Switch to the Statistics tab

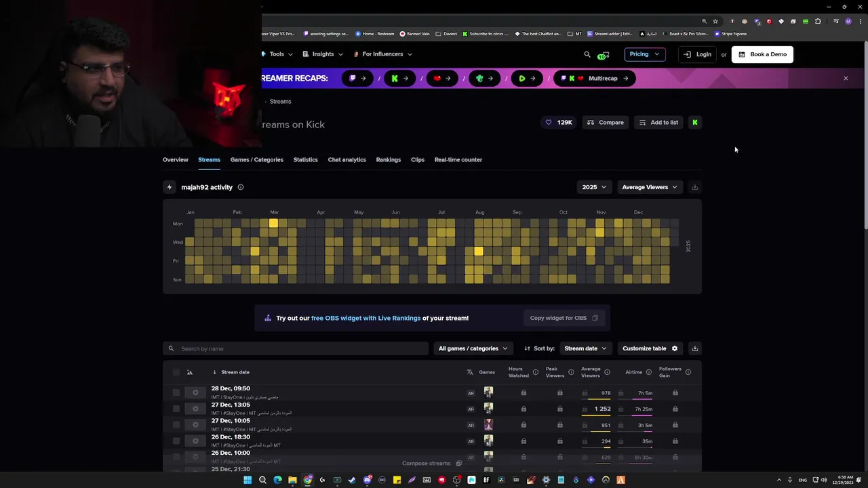click(x=305, y=160)
